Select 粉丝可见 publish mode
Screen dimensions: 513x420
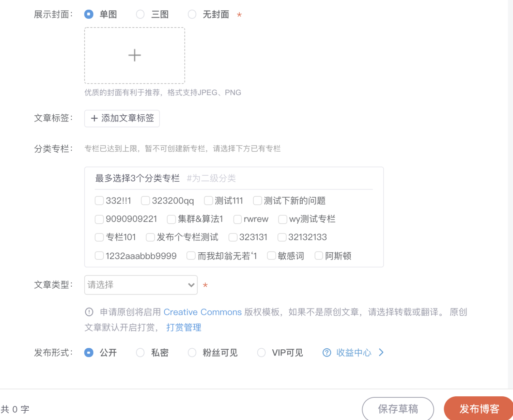192,353
